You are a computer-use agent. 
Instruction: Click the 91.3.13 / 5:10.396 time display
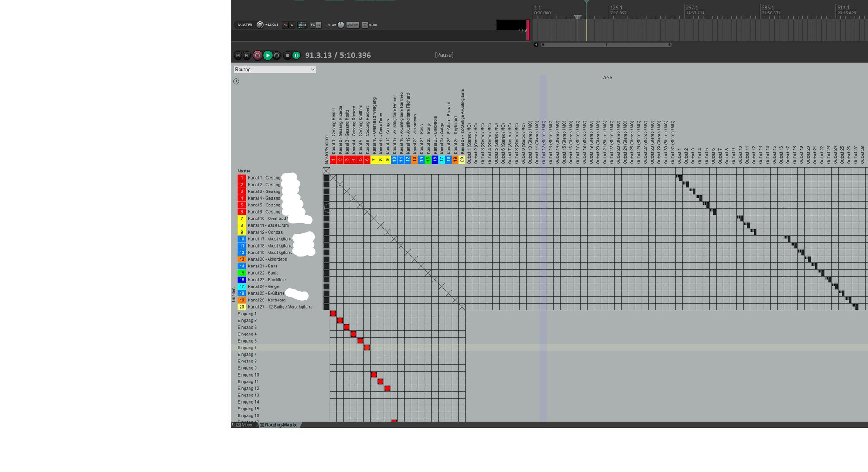click(x=338, y=55)
